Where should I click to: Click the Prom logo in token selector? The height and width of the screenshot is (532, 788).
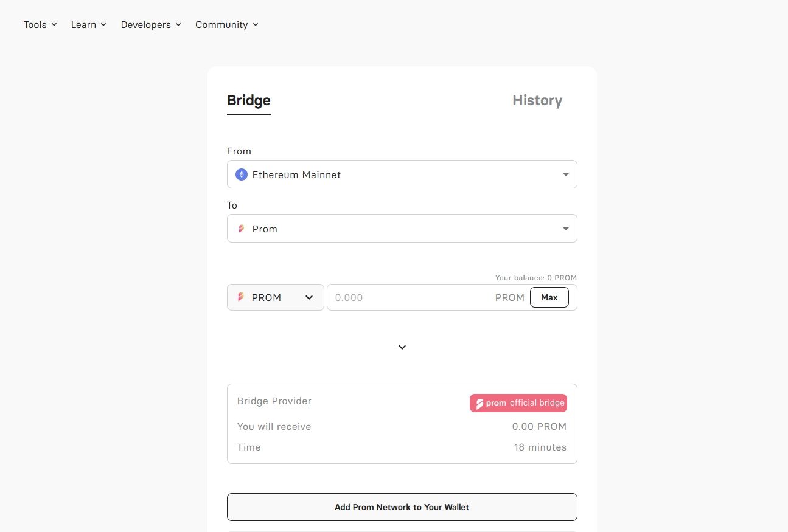(x=241, y=297)
